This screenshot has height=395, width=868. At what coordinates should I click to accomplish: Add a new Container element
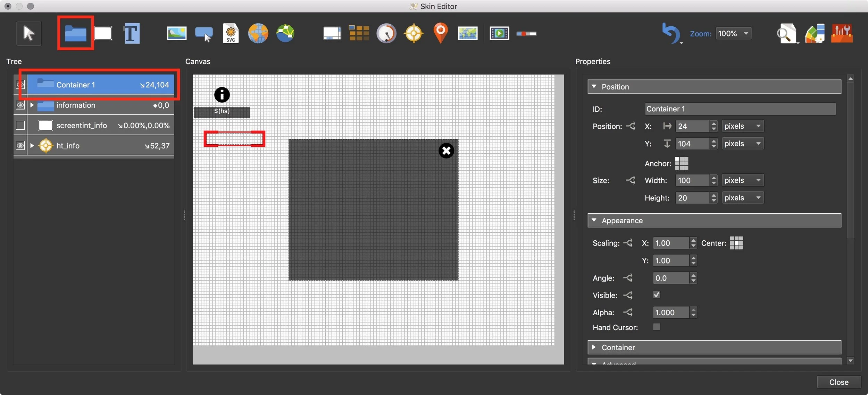(75, 34)
